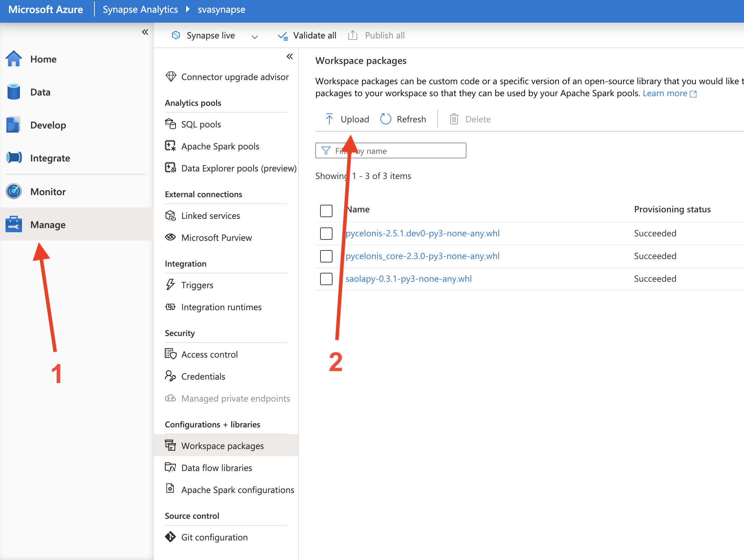The image size is (744, 560).
Task: Click the Upload arrow icon
Action: (x=329, y=119)
